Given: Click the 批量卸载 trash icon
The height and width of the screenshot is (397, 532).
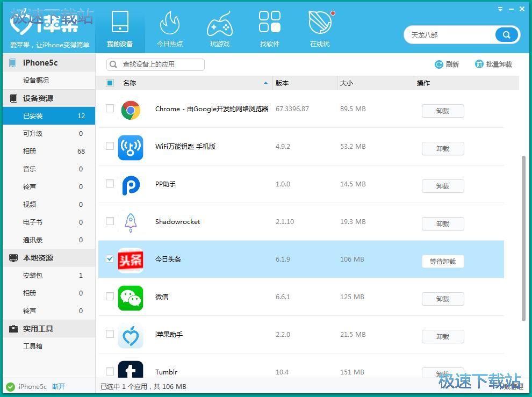Looking at the screenshot, I should pos(479,64).
